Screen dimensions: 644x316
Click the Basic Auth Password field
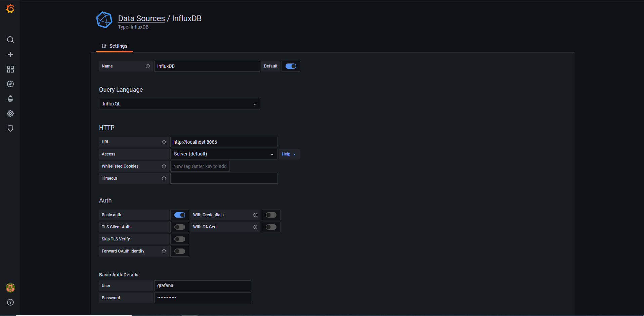203,298
